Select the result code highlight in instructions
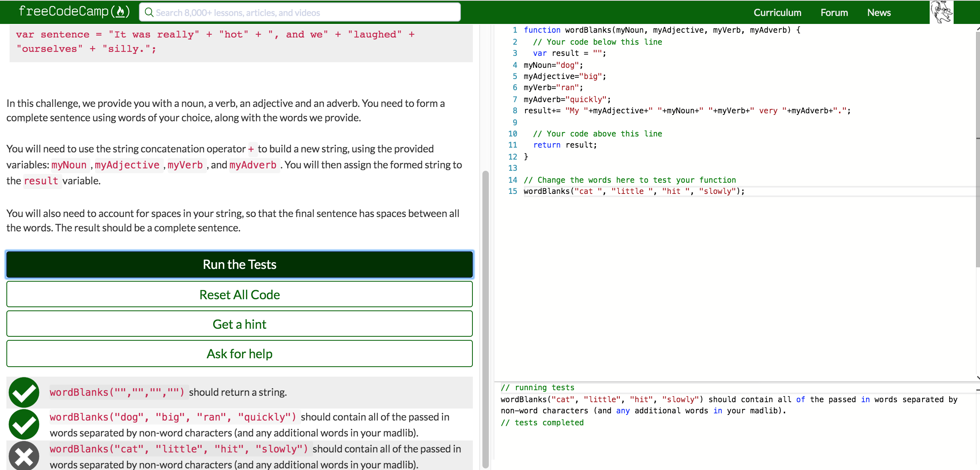980x470 pixels. [42, 181]
